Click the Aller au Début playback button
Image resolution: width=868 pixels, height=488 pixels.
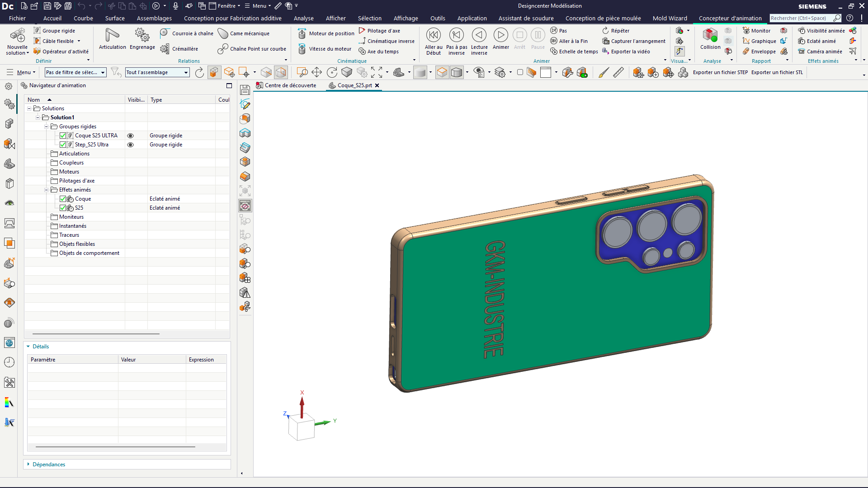pyautogui.click(x=434, y=42)
